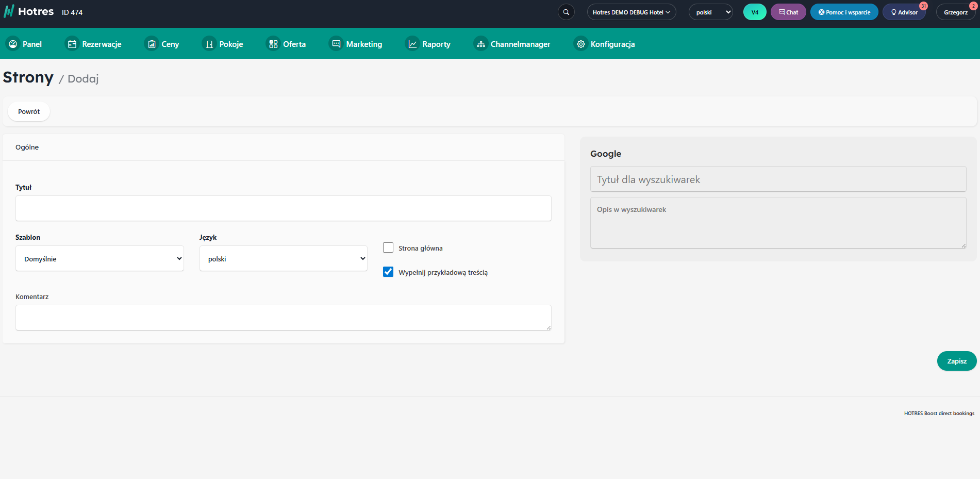
Task: Click the Oferta grid icon
Action: pyautogui.click(x=273, y=44)
